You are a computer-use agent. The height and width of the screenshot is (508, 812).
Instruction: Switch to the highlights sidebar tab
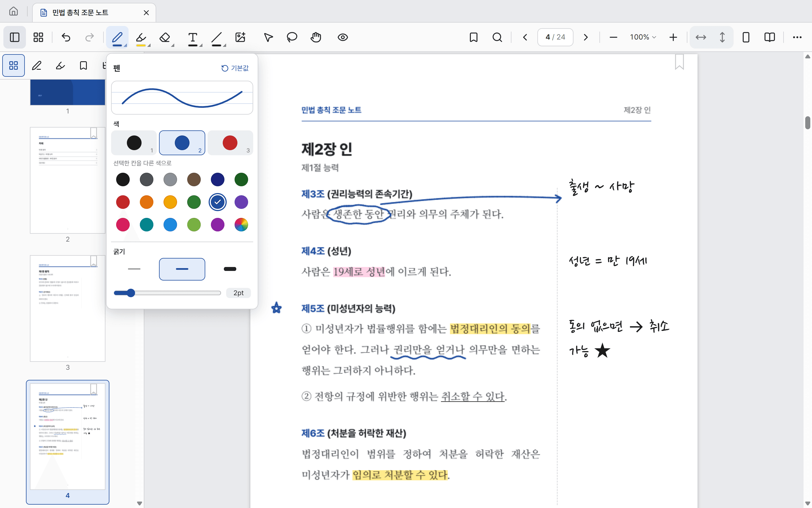click(60, 65)
